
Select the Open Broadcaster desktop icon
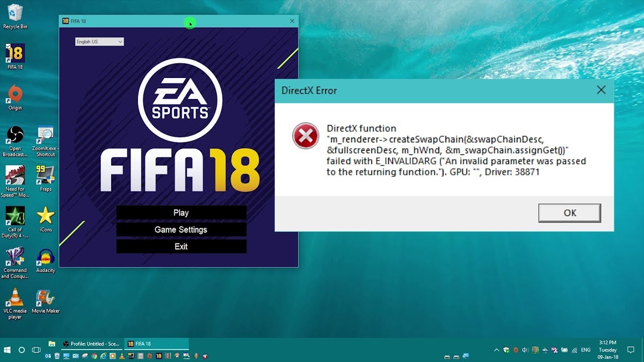tap(15, 141)
